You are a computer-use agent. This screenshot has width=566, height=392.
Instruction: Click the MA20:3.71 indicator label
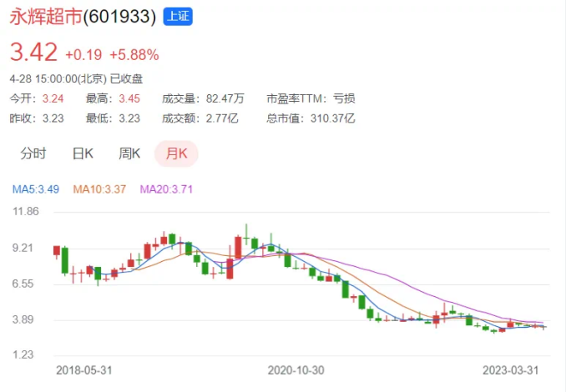coord(166,189)
